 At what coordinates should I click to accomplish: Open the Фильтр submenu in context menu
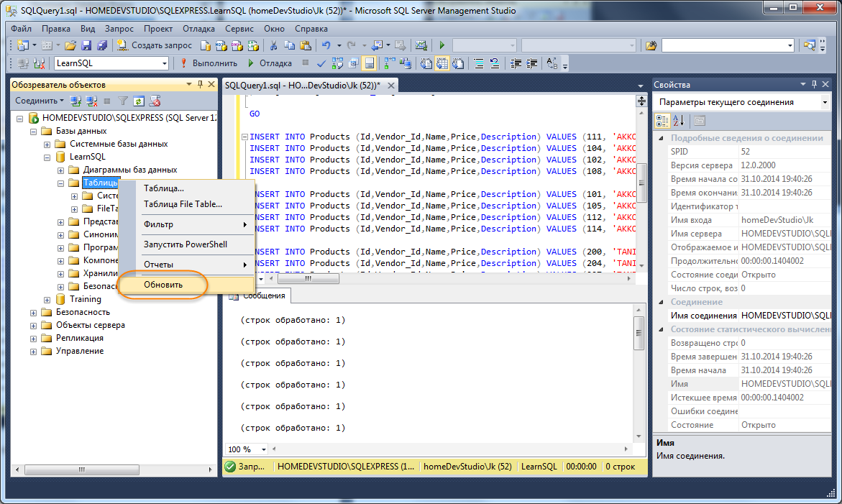point(187,224)
